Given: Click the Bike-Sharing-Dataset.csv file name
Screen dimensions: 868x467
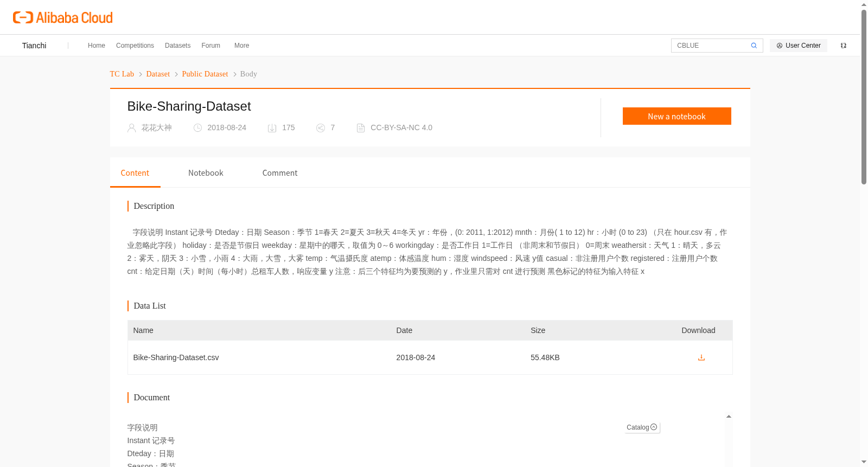Looking at the screenshot, I should click(176, 357).
